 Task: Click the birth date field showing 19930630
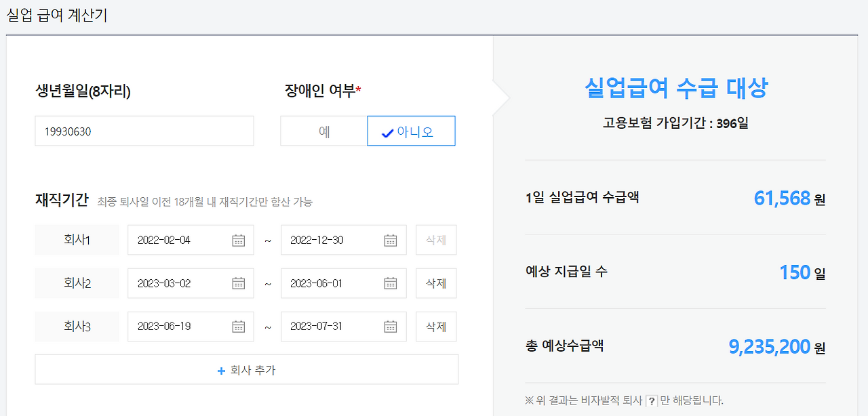pos(144,131)
